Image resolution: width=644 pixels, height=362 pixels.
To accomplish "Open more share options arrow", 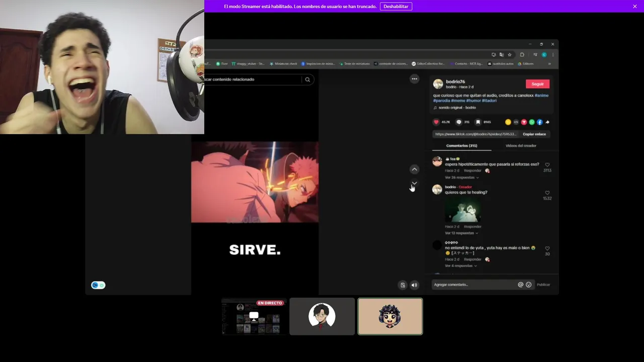I will tap(547, 122).
